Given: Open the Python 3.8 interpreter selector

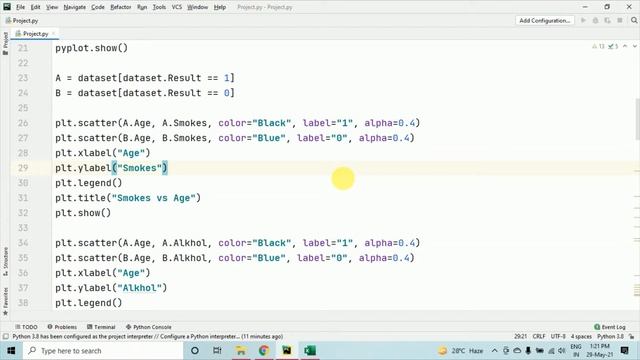Looking at the screenshot, I should (611, 337).
